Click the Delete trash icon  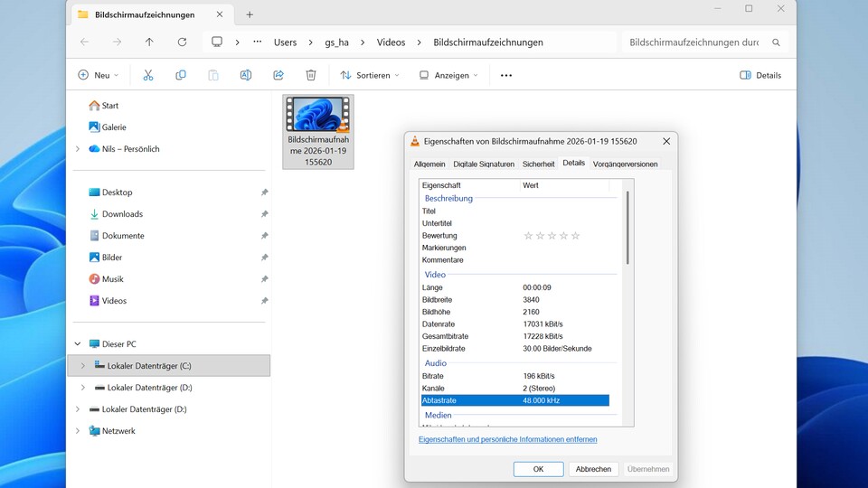click(x=311, y=75)
